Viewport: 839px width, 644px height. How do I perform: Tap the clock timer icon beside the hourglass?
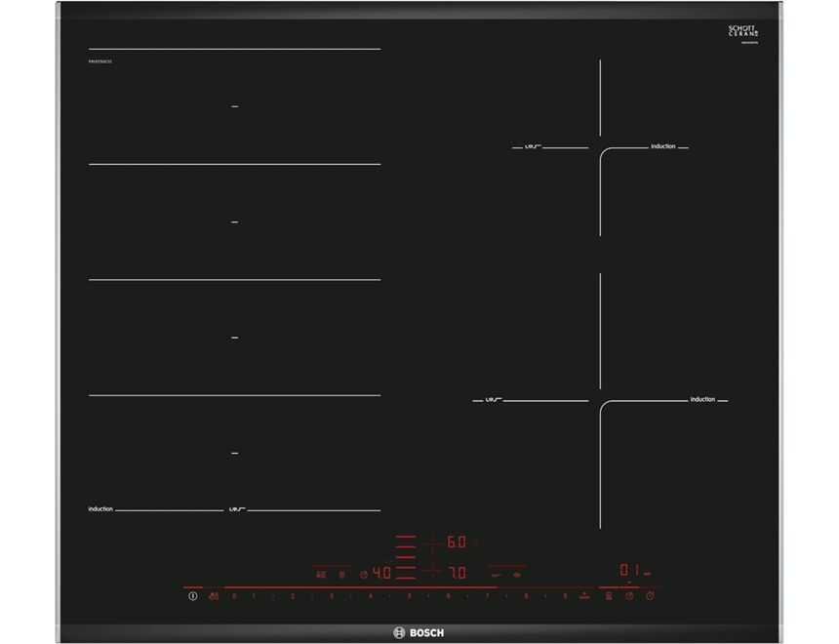click(x=628, y=595)
